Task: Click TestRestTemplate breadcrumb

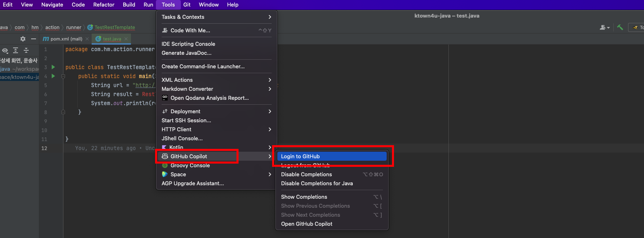Action: (111, 27)
